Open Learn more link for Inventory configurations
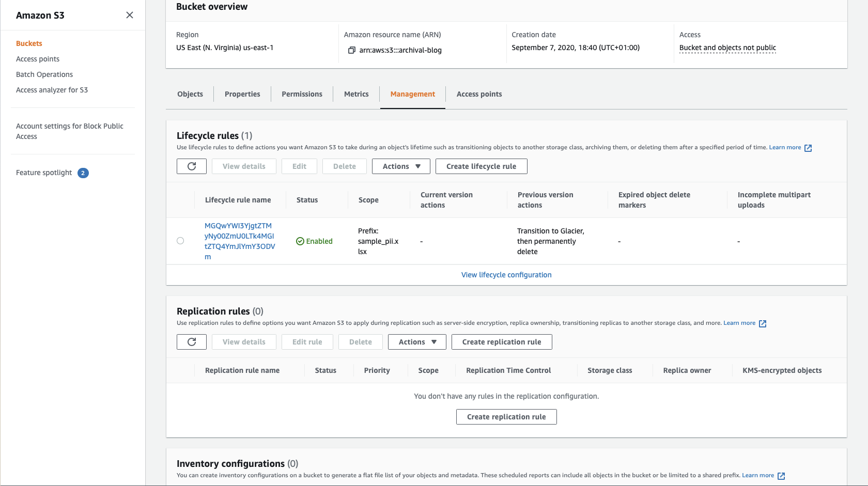Image resolution: width=868 pixels, height=486 pixels. tap(758, 475)
